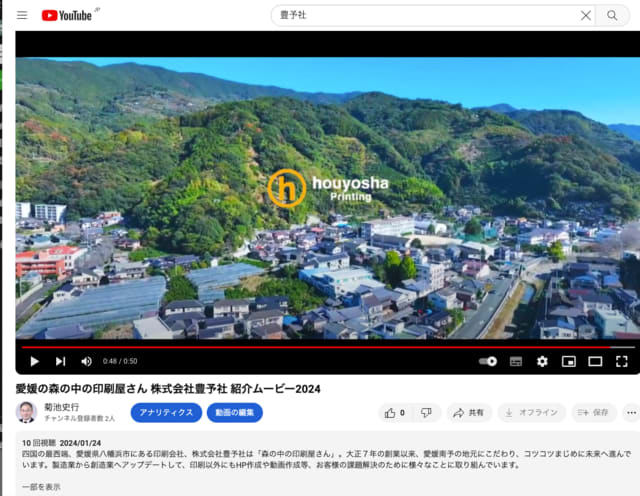
Task: Click the video frame houyosha logo area
Action: pos(328,189)
